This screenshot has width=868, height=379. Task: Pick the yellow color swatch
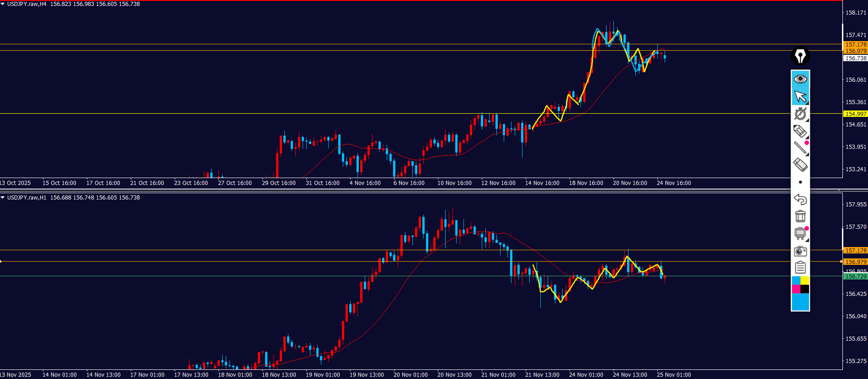point(805,280)
